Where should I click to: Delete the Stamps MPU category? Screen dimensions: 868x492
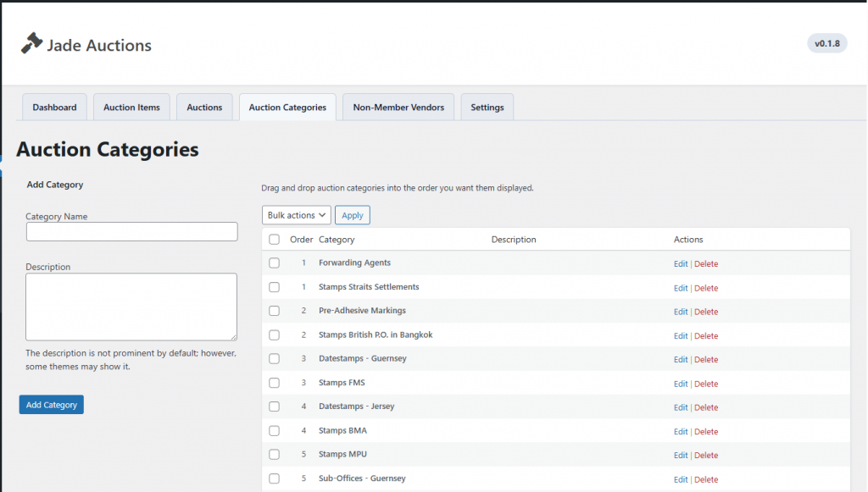click(706, 456)
